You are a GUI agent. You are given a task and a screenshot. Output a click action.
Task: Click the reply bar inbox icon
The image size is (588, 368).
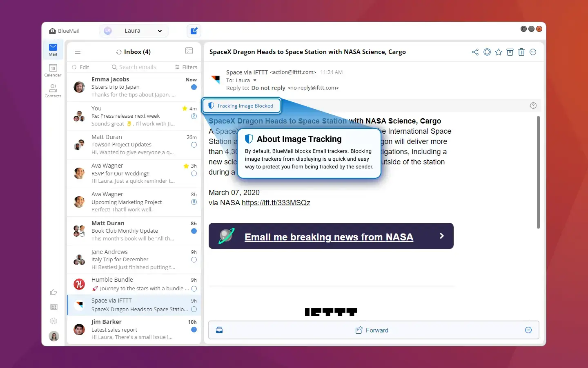click(219, 330)
